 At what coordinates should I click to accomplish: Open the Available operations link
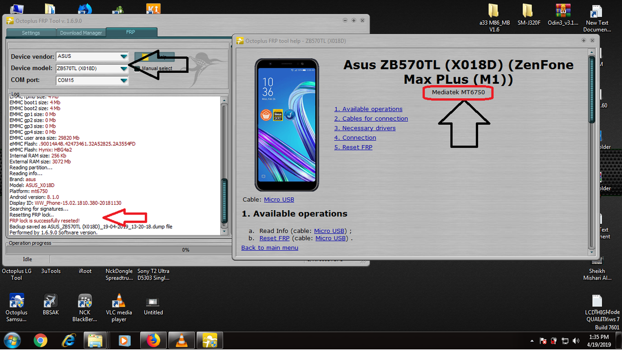[368, 109]
